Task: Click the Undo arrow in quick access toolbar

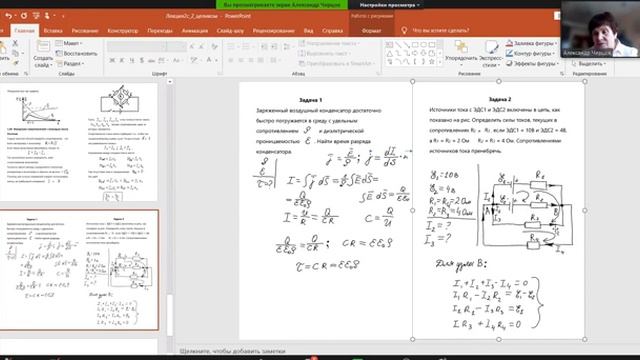Action: pos(8,16)
